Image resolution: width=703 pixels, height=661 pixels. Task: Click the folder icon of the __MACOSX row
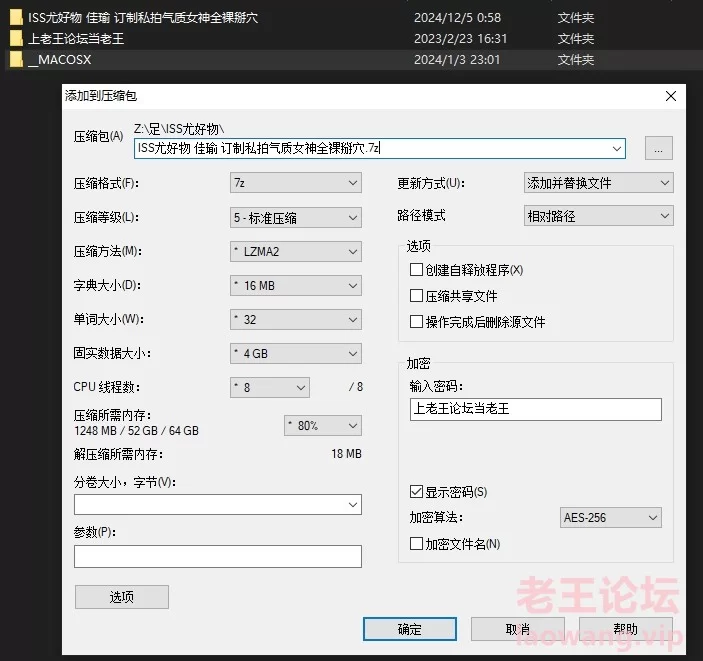(16, 59)
